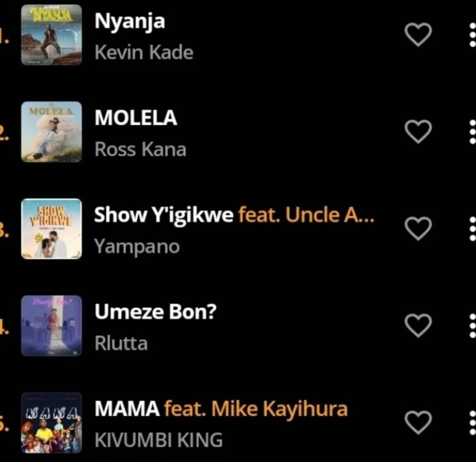Open more options menu for Nyanja

472,34
